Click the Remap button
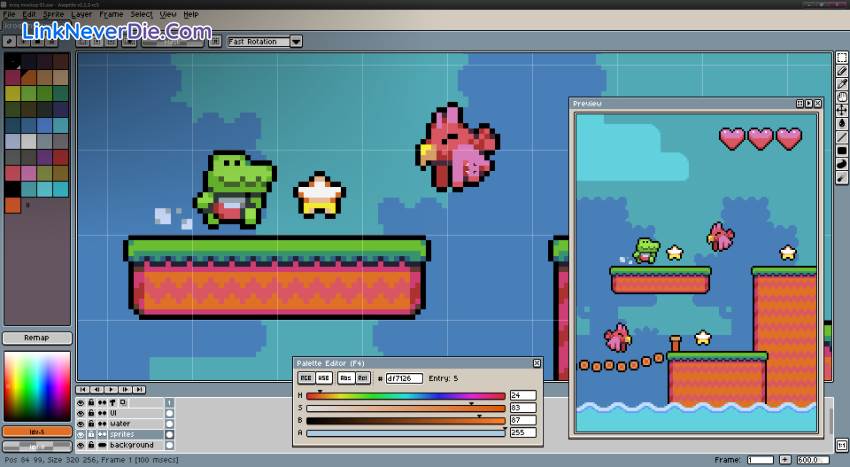Viewport: 850px width, 467px height. (36, 338)
